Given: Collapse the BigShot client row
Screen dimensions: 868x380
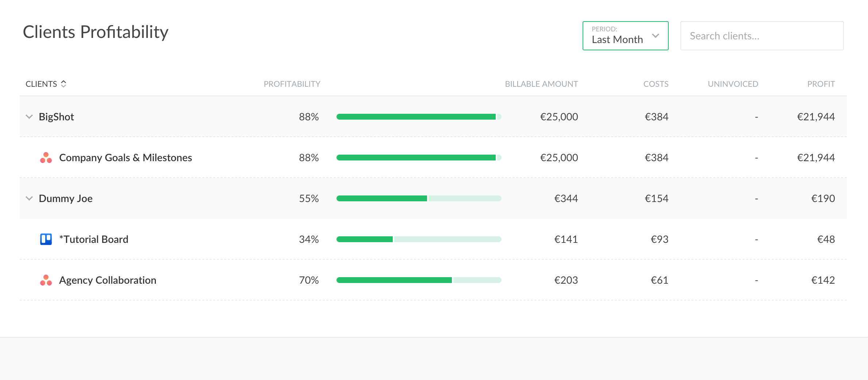Looking at the screenshot, I should [x=29, y=117].
